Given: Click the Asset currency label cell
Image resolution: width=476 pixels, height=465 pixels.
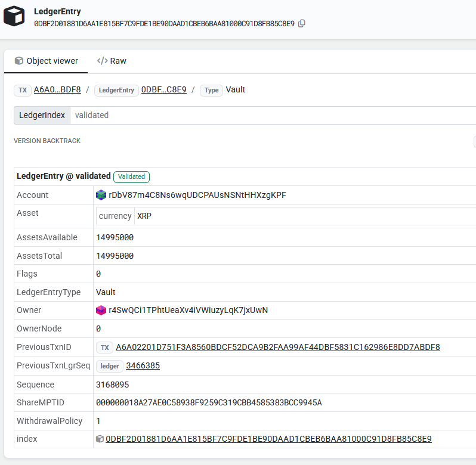Looking at the screenshot, I should 115,216.
